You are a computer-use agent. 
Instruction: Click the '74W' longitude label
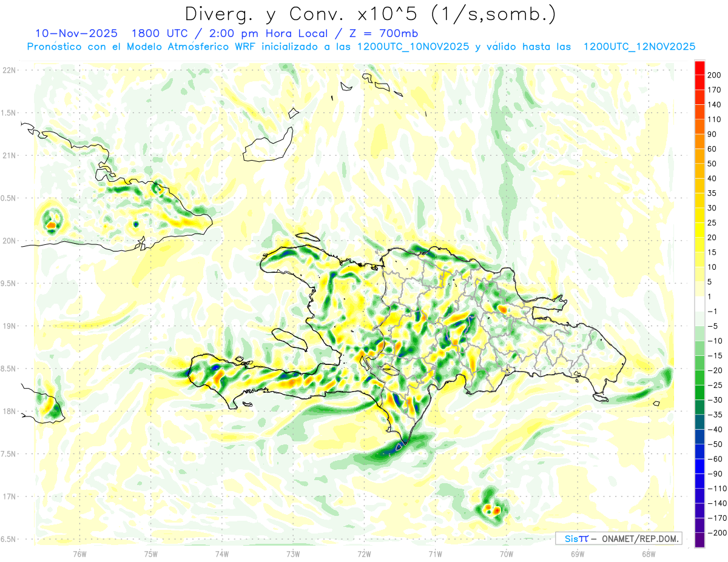(221, 554)
